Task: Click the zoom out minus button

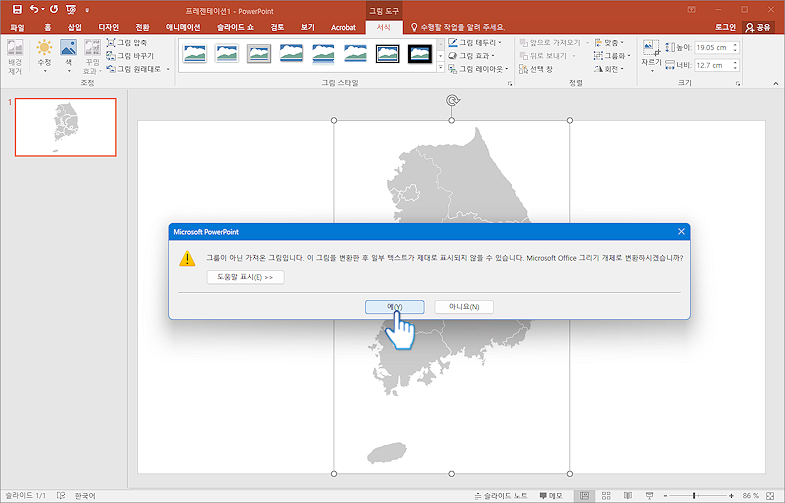Action: coord(665,495)
